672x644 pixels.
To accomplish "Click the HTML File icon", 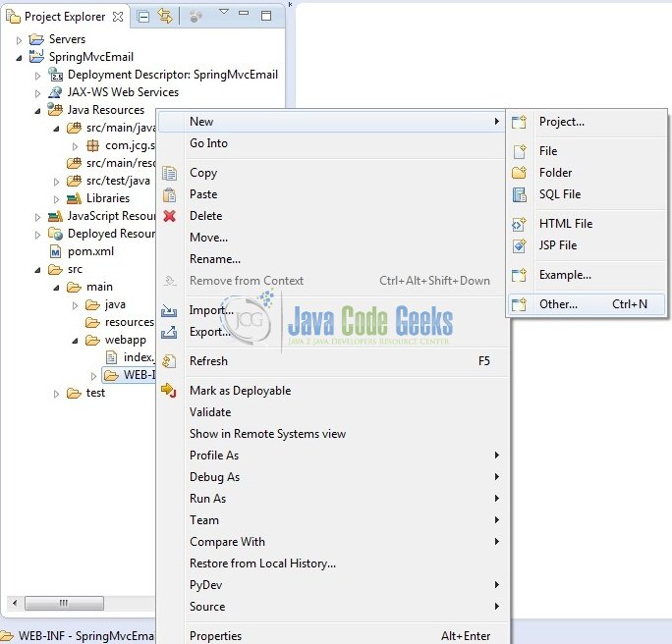I will pos(519,224).
